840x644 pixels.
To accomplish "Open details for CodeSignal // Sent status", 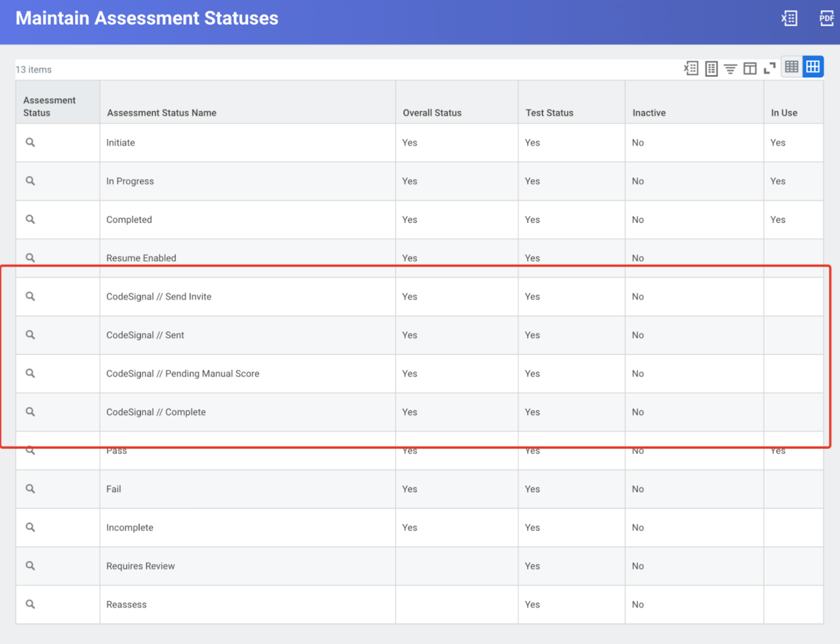I will [x=30, y=335].
